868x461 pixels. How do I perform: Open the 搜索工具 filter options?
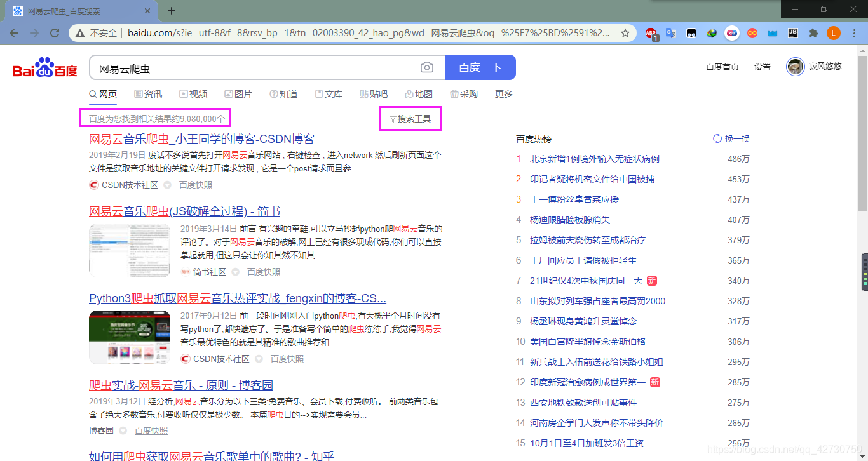[x=410, y=119]
